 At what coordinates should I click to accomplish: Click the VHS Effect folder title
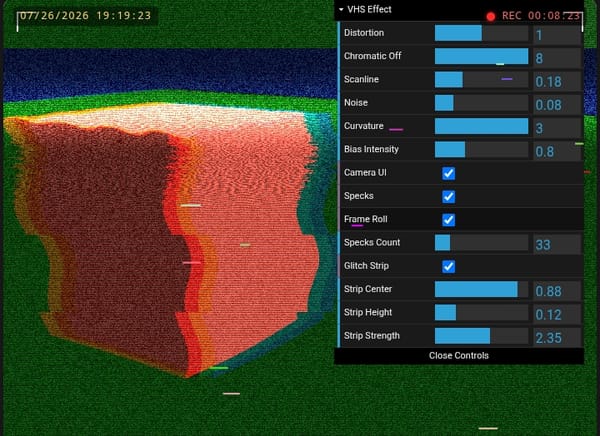[369, 10]
